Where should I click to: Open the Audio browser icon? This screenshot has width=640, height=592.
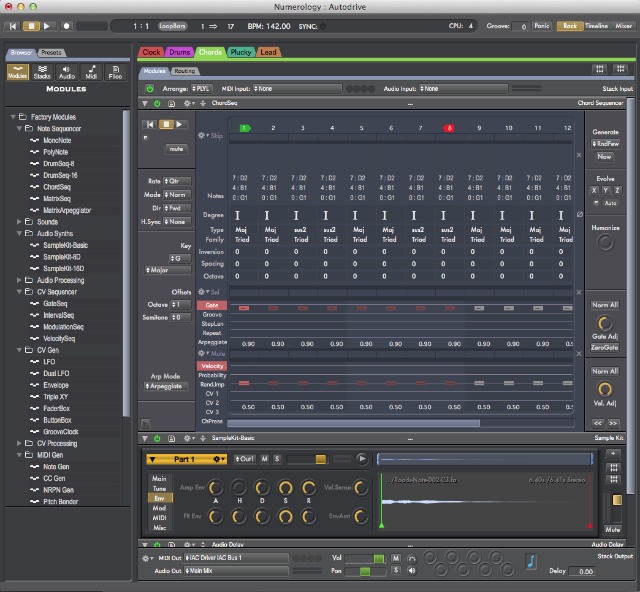[67, 72]
